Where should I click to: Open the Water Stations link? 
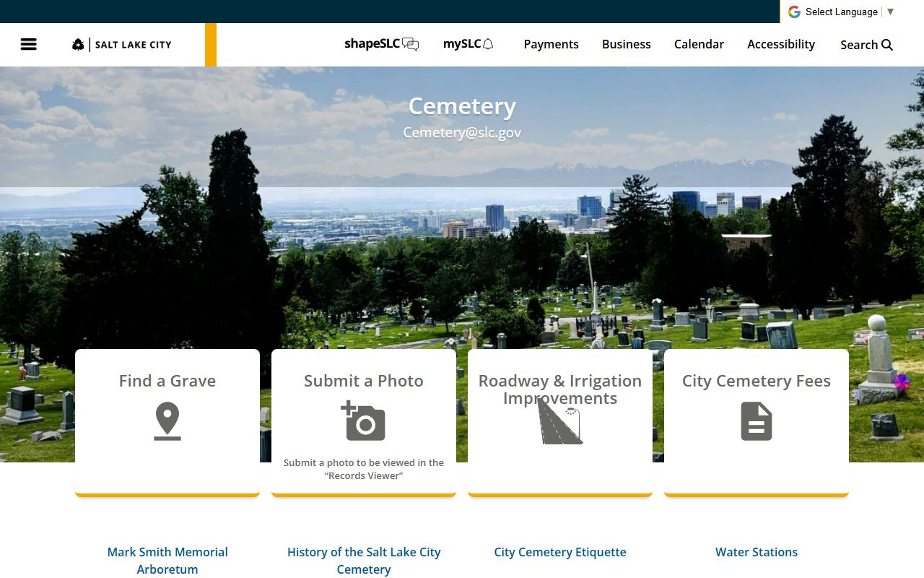tap(757, 552)
